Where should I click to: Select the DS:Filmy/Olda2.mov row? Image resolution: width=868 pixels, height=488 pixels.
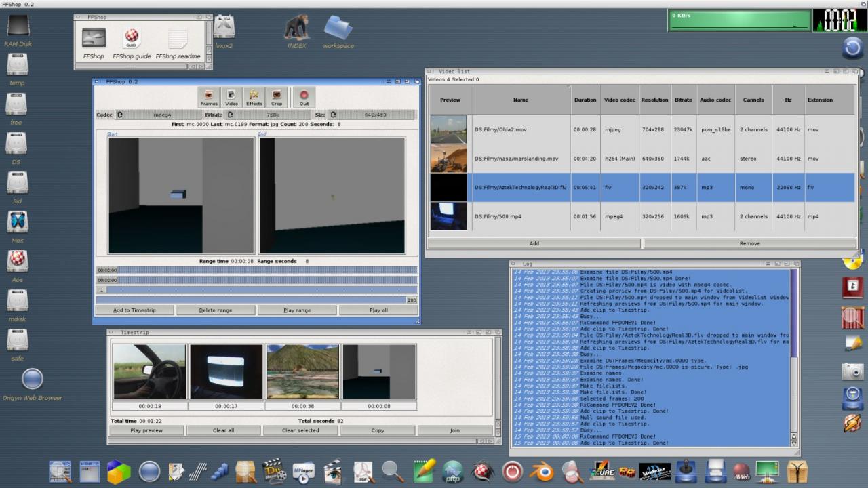(x=521, y=129)
